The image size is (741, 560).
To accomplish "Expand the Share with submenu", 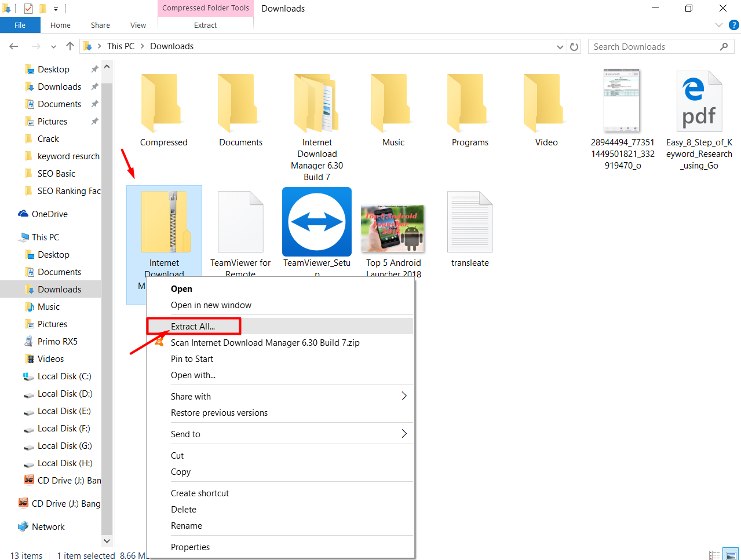I will click(280, 397).
